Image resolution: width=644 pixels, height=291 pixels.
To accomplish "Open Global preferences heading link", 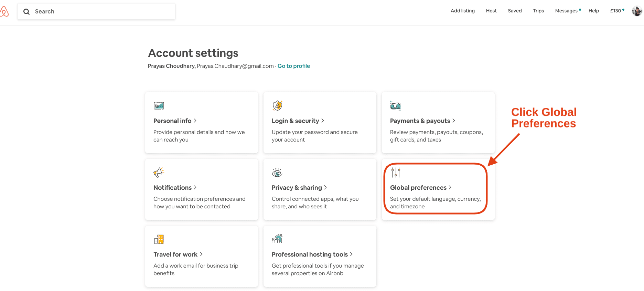I will 418,188.
